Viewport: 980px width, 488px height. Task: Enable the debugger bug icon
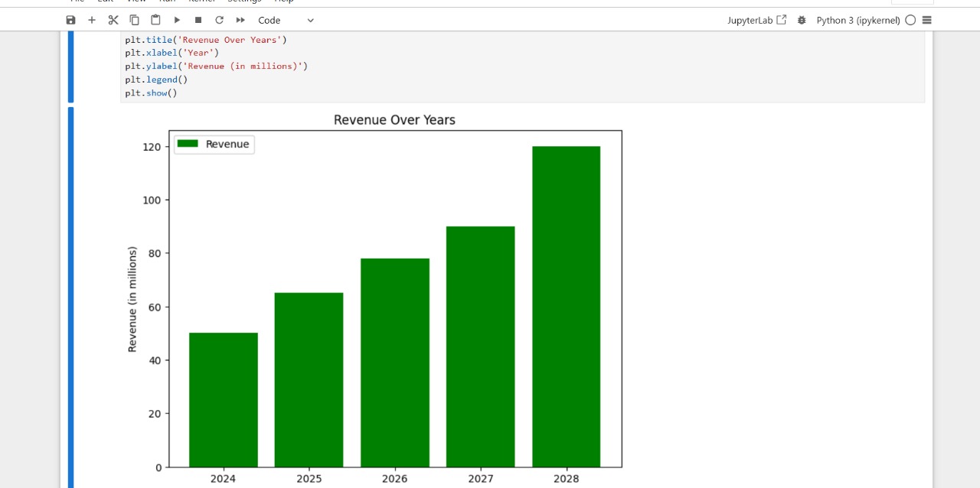pyautogui.click(x=802, y=20)
